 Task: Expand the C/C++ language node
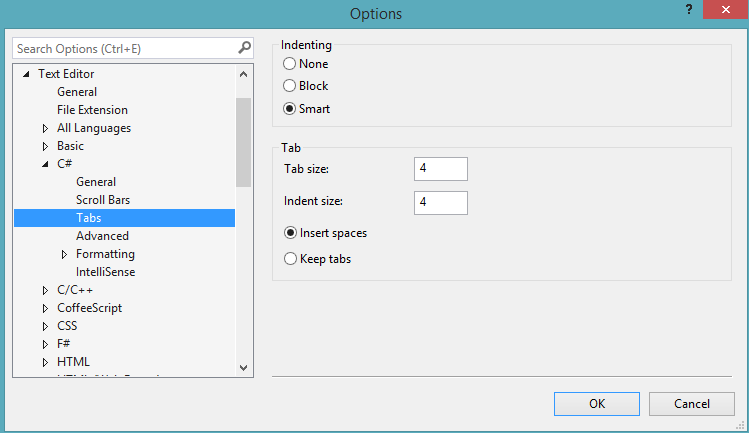[45, 290]
